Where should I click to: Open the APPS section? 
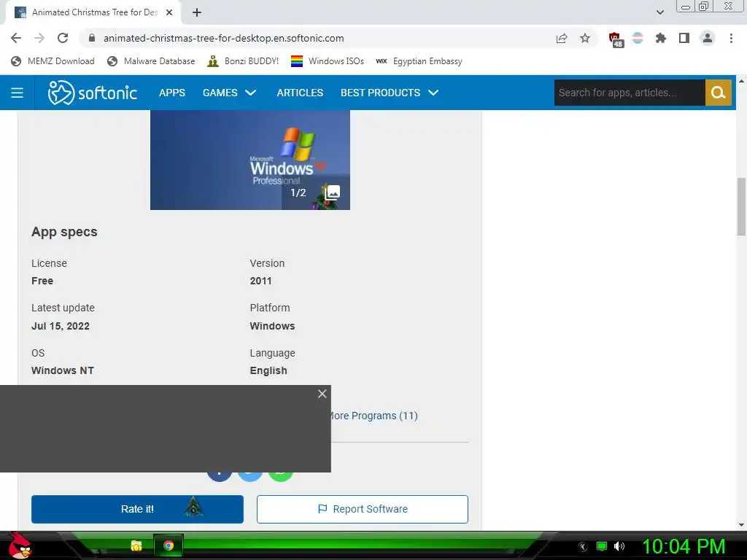[x=172, y=93]
